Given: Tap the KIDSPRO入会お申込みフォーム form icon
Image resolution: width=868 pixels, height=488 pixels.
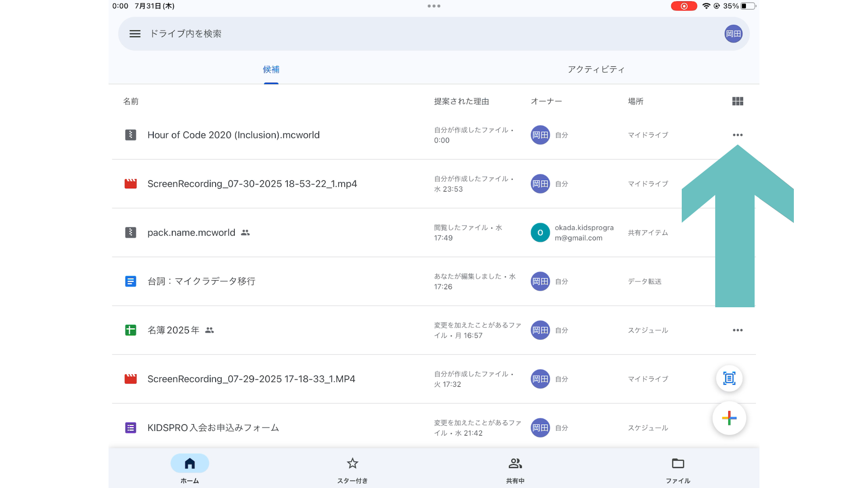Looking at the screenshot, I should (131, 428).
